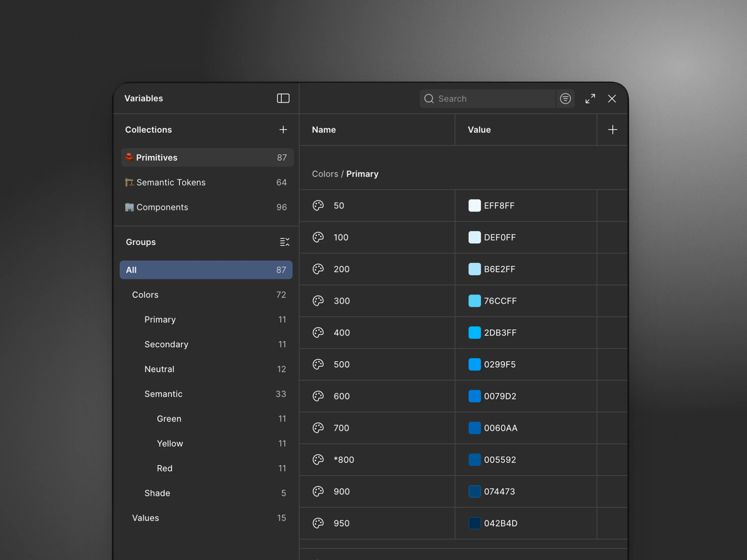Collapse all groups using the Groups icon

pyautogui.click(x=284, y=242)
